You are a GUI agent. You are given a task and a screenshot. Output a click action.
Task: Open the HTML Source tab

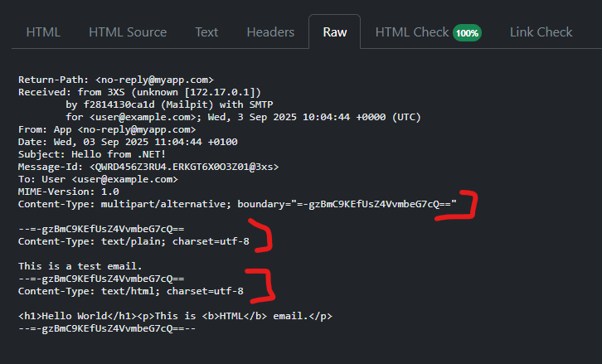pyautogui.click(x=128, y=32)
